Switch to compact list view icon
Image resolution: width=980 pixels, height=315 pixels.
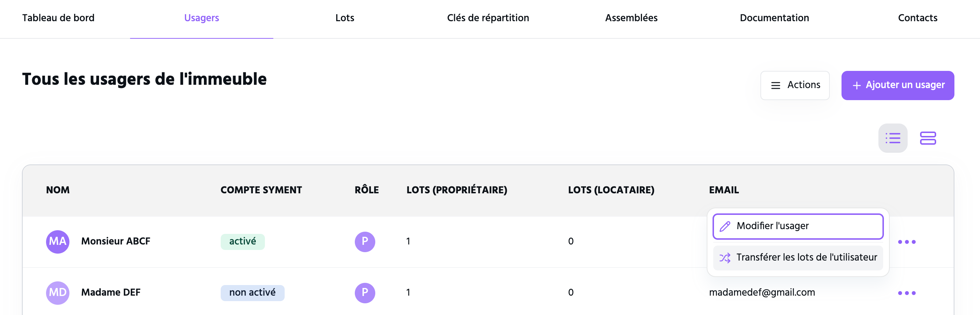coord(893,138)
